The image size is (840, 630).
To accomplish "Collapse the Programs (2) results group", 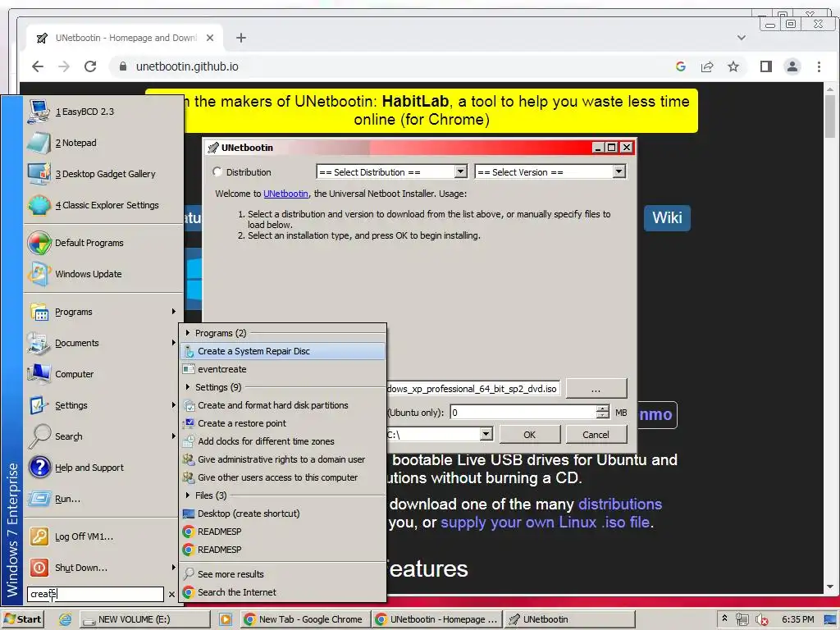I will tap(188, 333).
